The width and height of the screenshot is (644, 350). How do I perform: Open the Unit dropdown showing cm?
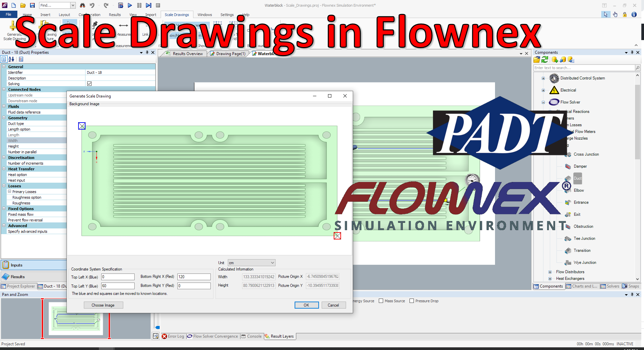[252, 263]
